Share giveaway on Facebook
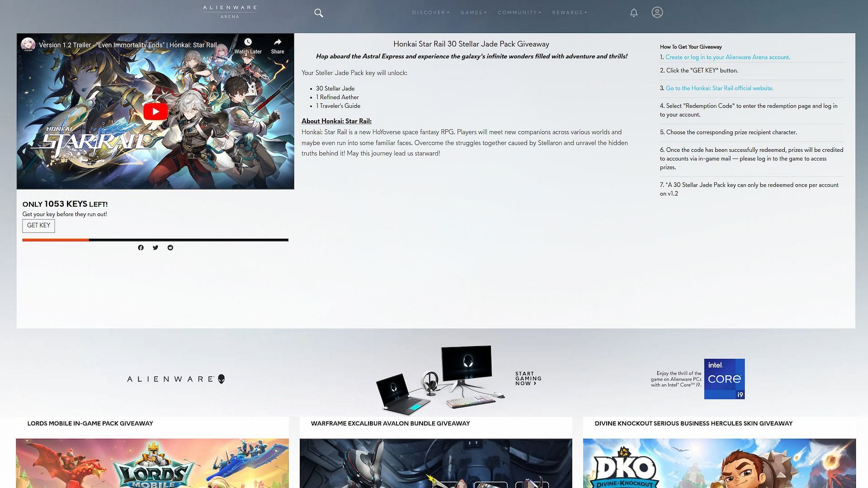The image size is (868, 488). 141,248
